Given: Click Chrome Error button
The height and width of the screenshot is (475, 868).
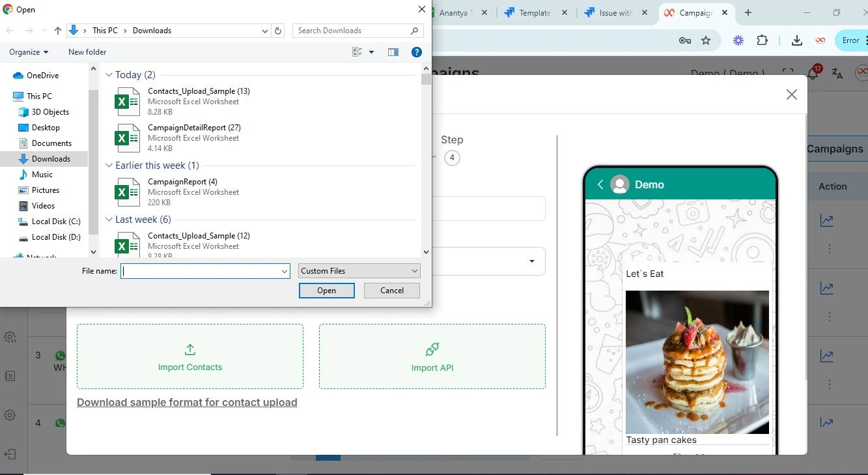Looking at the screenshot, I should tap(851, 40).
